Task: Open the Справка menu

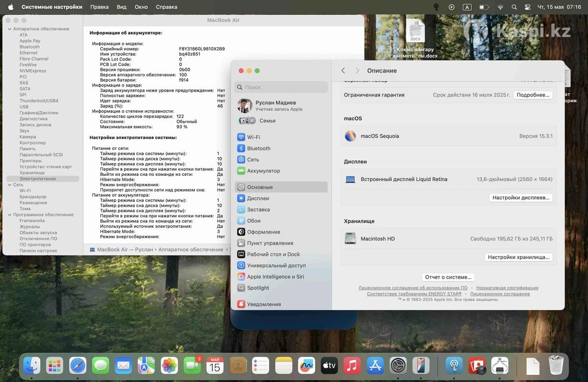Action: [x=167, y=7]
